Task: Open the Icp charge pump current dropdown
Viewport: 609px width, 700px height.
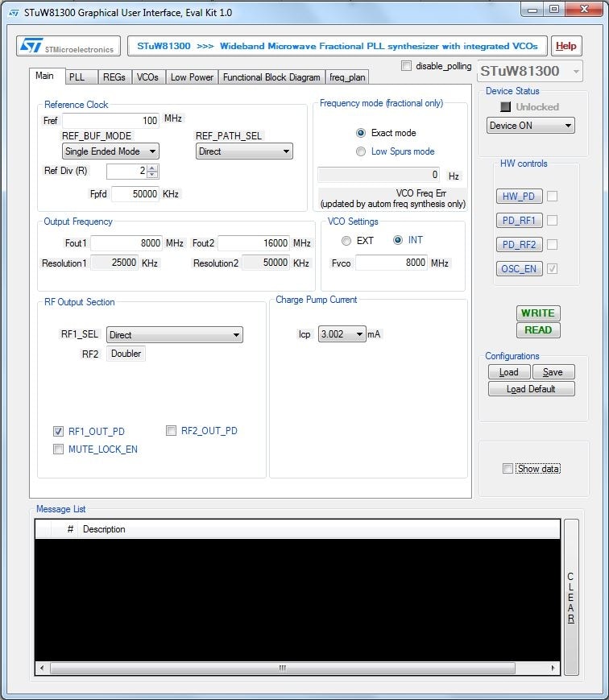Action: 342,334
